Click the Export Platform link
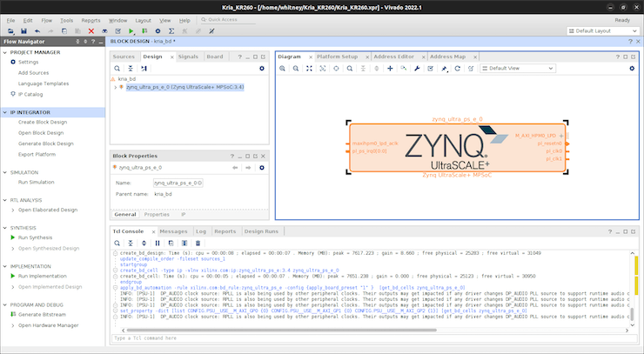Screen dimensions: 644x354 pos(37,155)
